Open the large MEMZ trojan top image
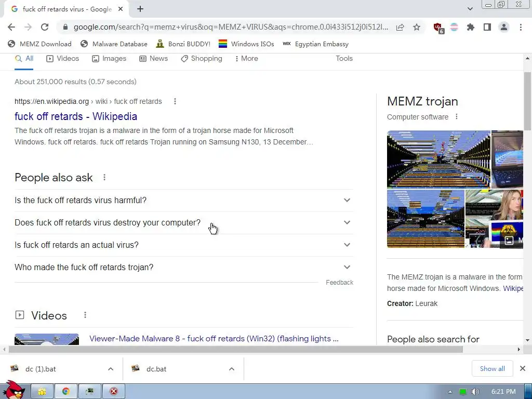532x399 pixels. point(438,159)
